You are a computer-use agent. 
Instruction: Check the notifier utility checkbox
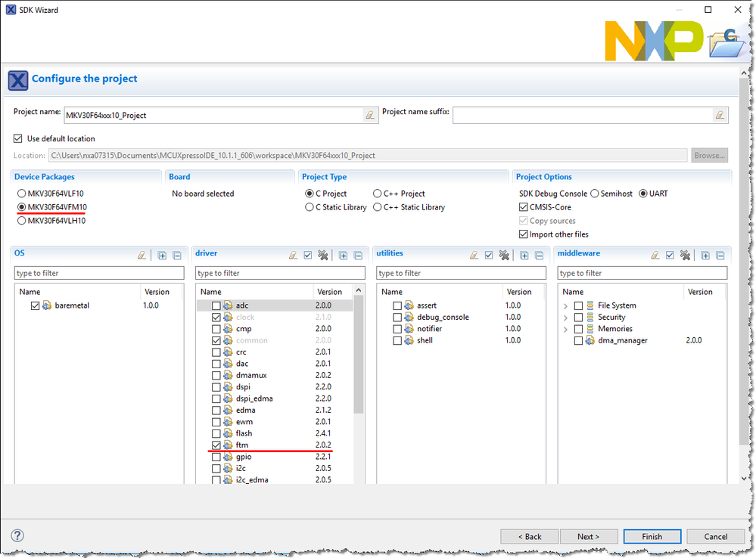[x=397, y=329]
